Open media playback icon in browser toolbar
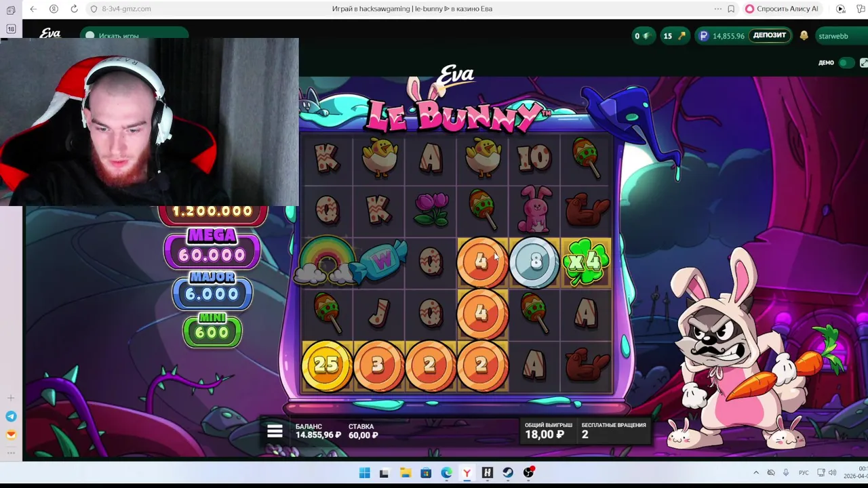 (x=841, y=9)
